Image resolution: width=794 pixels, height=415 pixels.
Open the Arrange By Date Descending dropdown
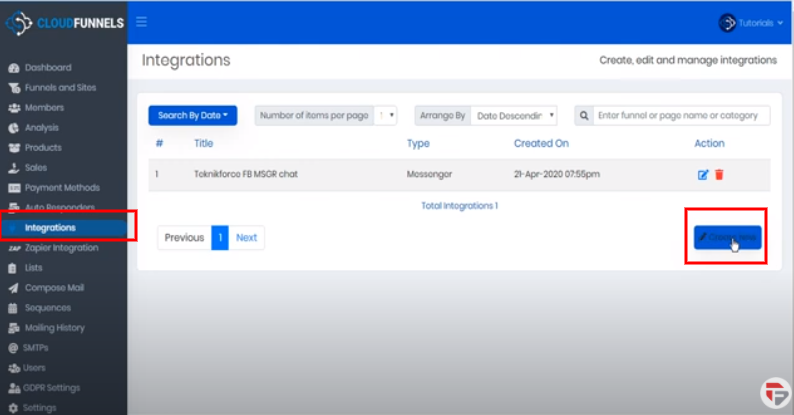click(513, 116)
